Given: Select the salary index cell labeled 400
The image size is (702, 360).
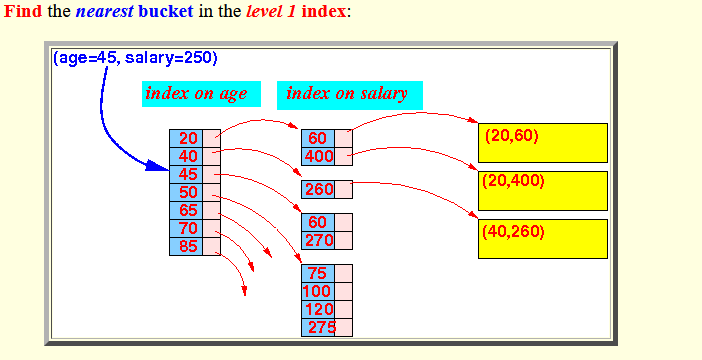Looking at the screenshot, I should [x=318, y=156].
